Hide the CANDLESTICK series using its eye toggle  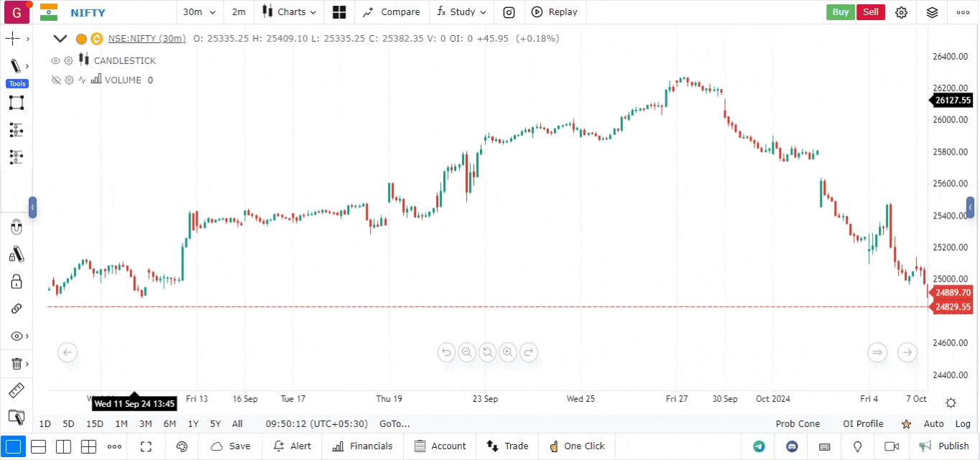pos(55,60)
